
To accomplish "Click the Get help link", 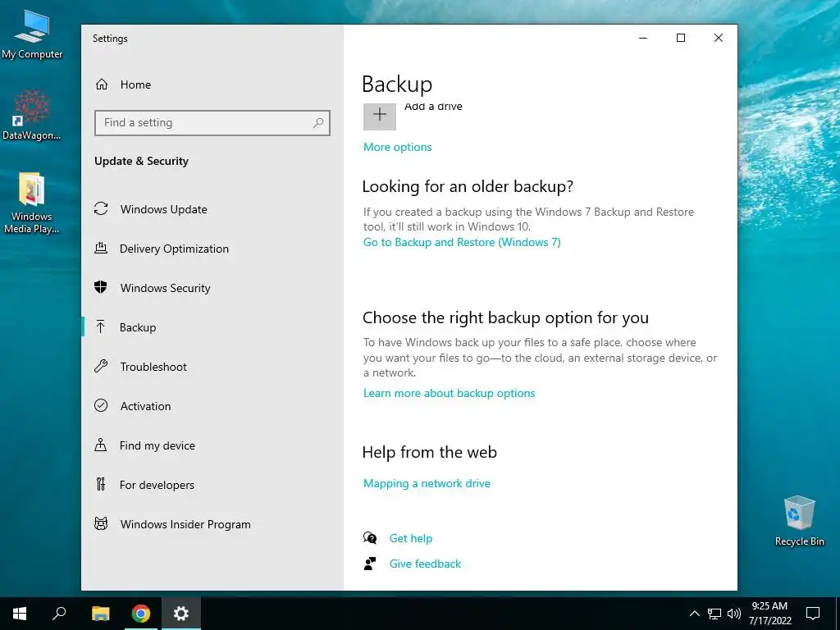I will (410, 538).
